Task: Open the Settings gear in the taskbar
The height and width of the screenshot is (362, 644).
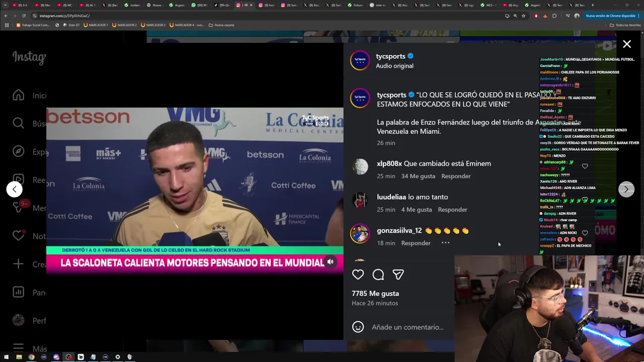Action: click(118, 357)
